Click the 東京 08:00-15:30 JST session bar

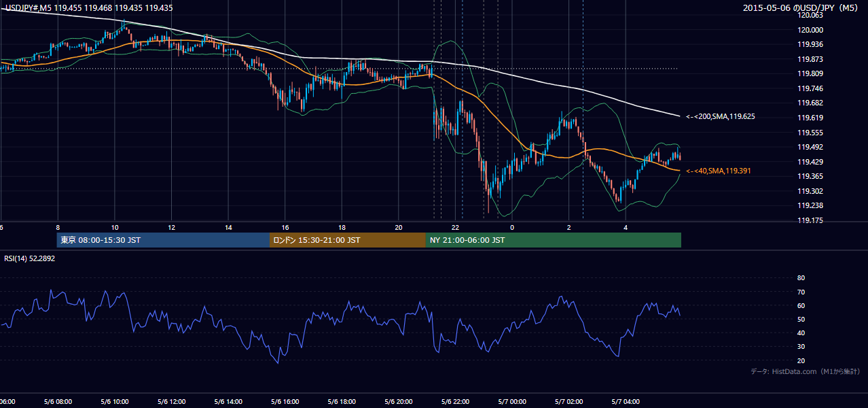164,240
